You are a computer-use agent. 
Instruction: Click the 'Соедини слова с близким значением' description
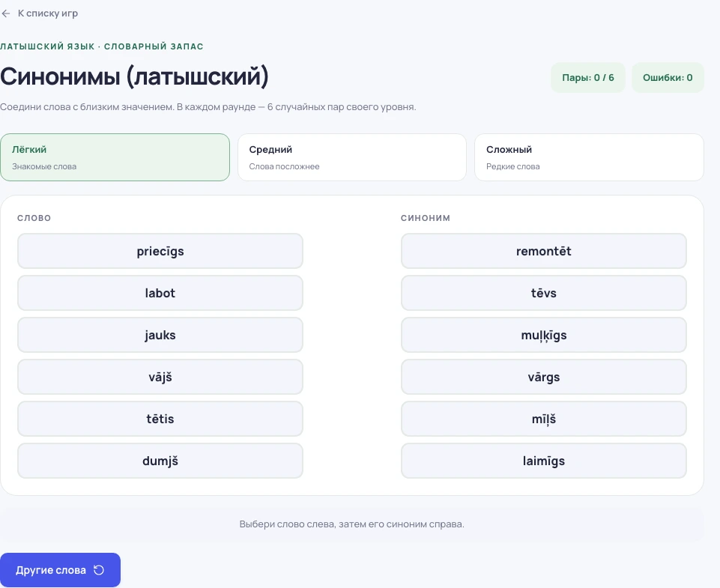(x=208, y=107)
